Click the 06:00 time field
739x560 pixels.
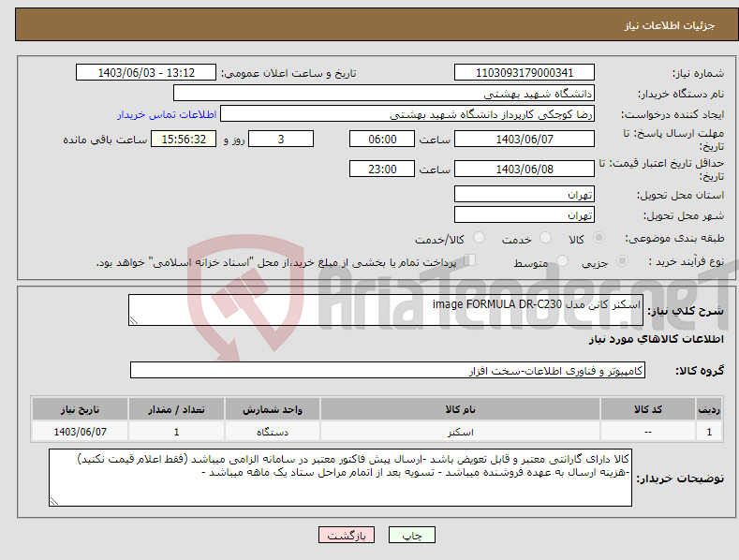[382, 139]
